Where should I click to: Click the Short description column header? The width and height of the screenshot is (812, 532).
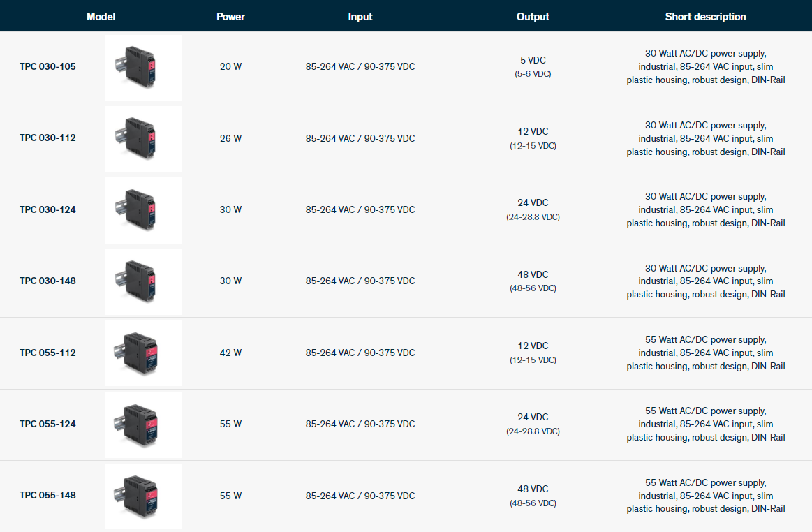(x=705, y=17)
